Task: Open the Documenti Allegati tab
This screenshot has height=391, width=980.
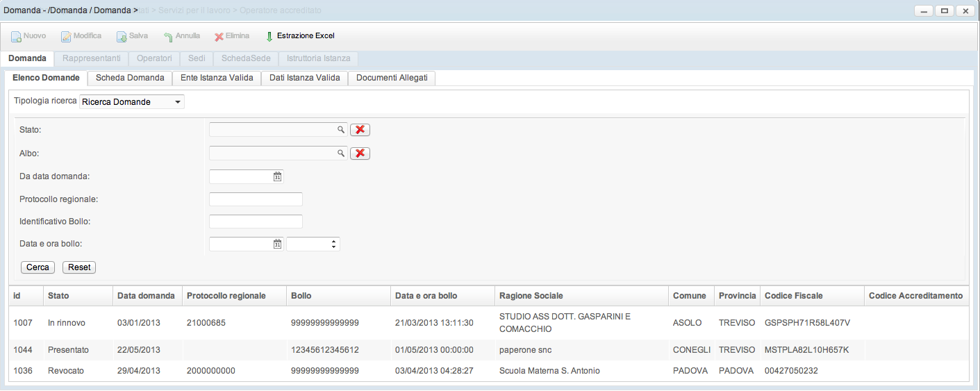Action: tap(392, 78)
